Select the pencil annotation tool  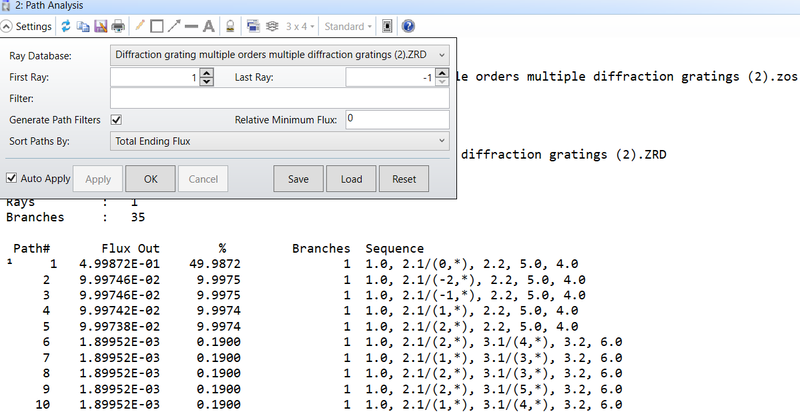tap(140, 26)
